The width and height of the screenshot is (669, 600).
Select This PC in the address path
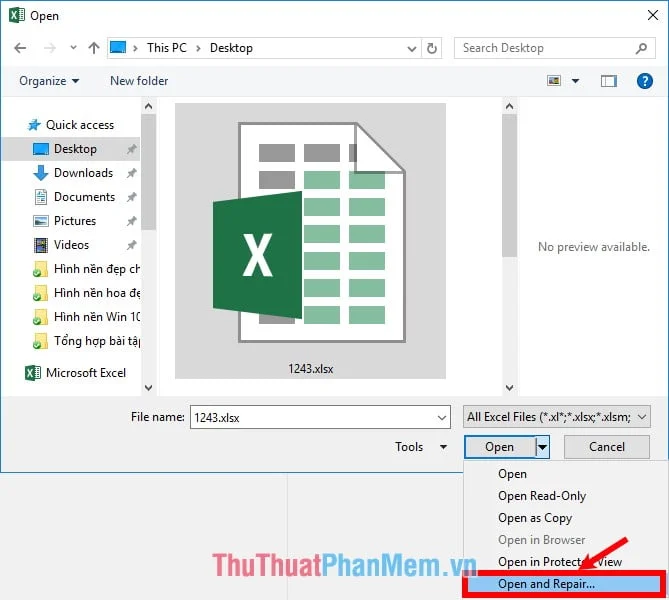pos(167,48)
